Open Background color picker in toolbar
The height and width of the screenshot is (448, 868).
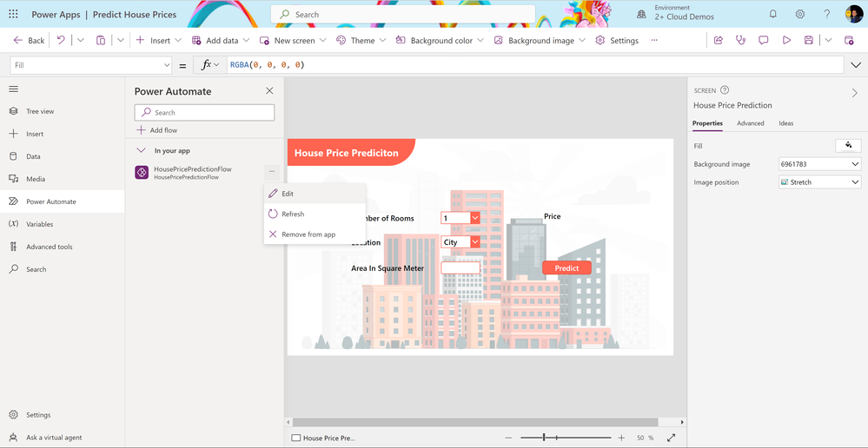click(x=441, y=41)
